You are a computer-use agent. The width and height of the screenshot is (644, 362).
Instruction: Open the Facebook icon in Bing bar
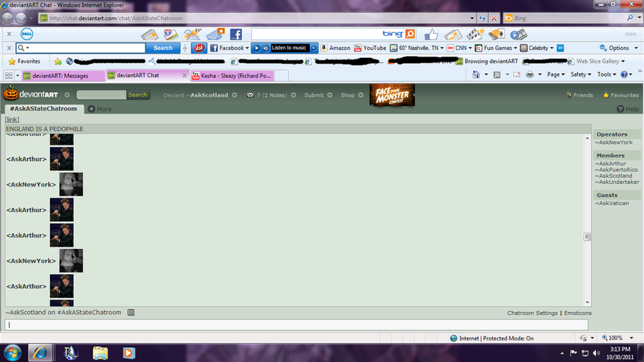[235, 34]
